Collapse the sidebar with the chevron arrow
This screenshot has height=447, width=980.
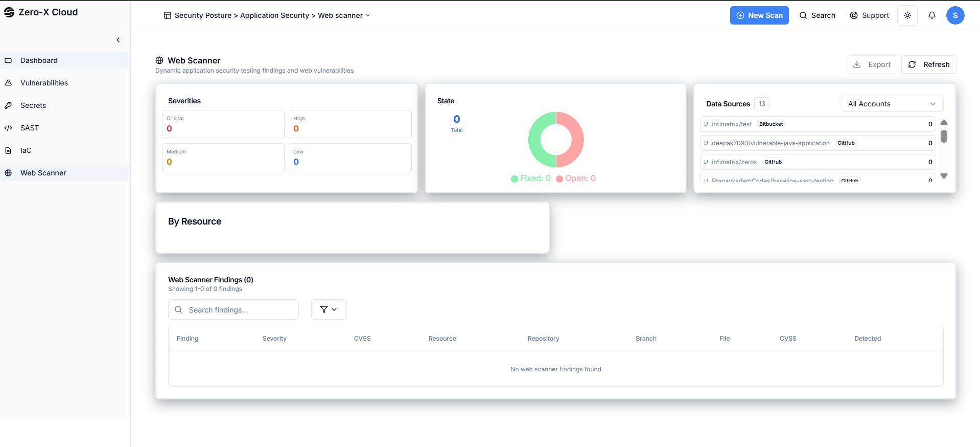coord(118,40)
